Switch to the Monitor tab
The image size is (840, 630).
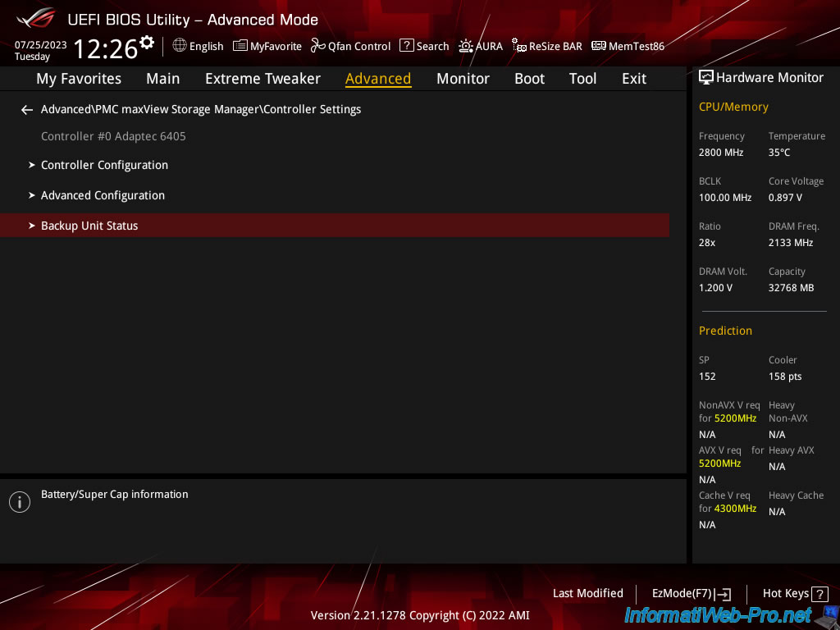tap(463, 79)
